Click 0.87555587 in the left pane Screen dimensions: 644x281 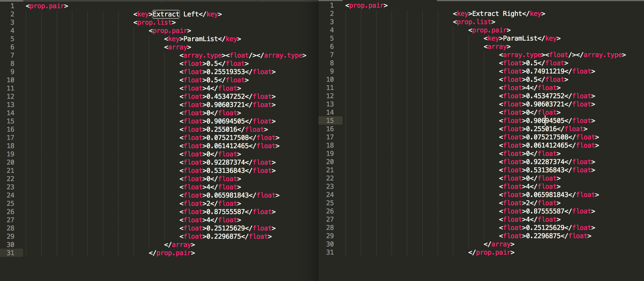pyautogui.click(x=226, y=212)
